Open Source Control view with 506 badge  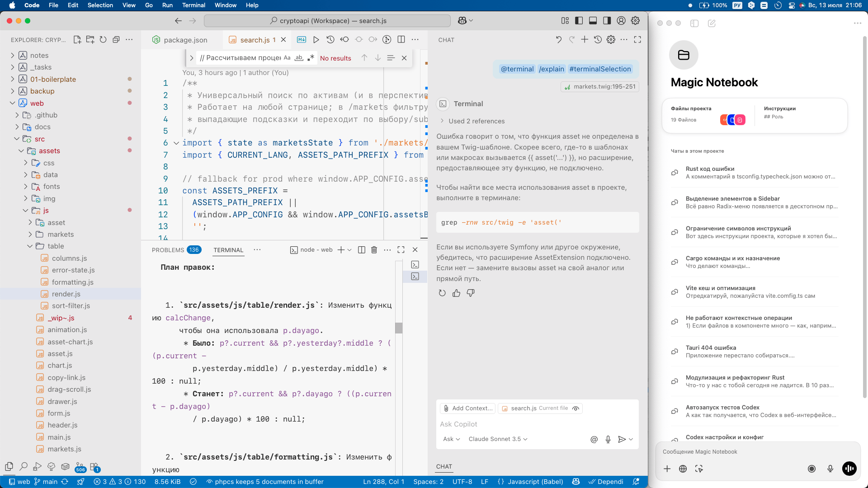click(x=80, y=467)
